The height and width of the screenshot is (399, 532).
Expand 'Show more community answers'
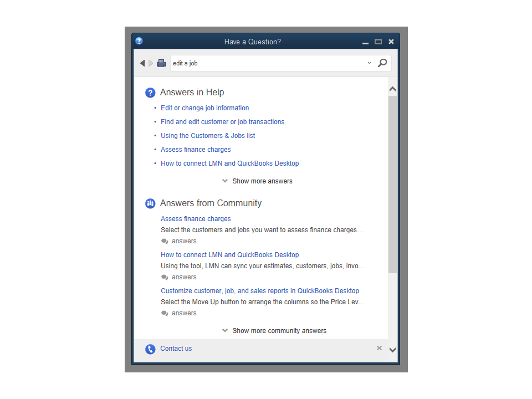(274, 331)
